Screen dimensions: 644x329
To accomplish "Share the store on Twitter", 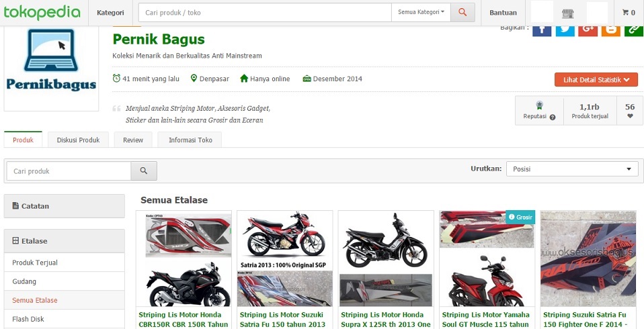I will coord(565,31).
